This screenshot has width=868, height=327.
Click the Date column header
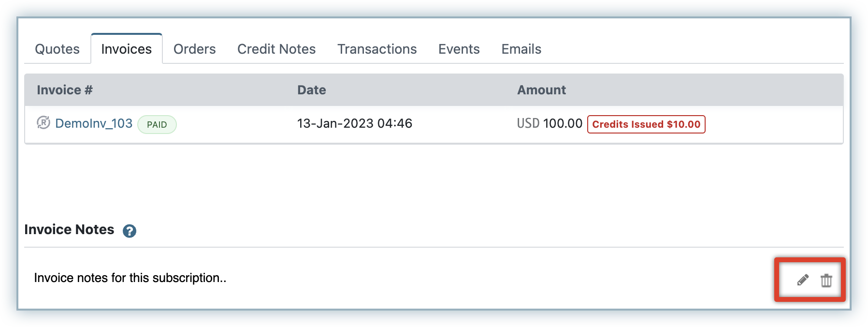click(x=311, y=90)
